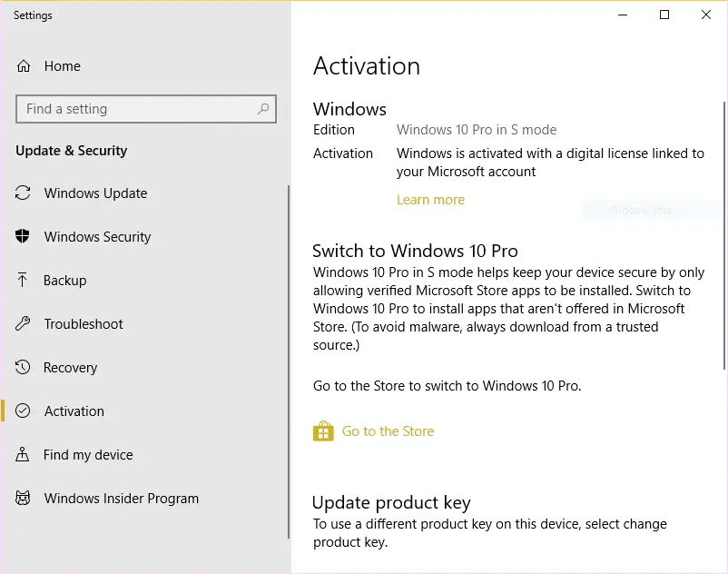Close the Settings window
728x574 pixels.
[706, 15]
